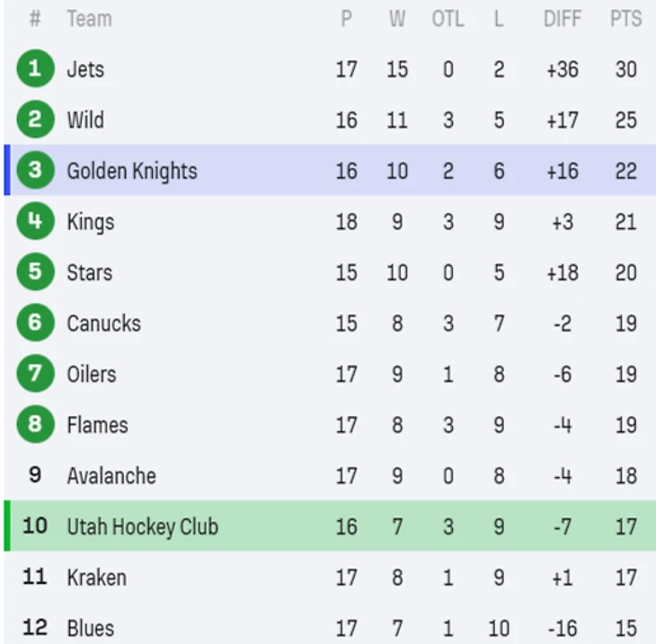Click the Kraken team name
656x644 pixels.
tap(96, 578)
